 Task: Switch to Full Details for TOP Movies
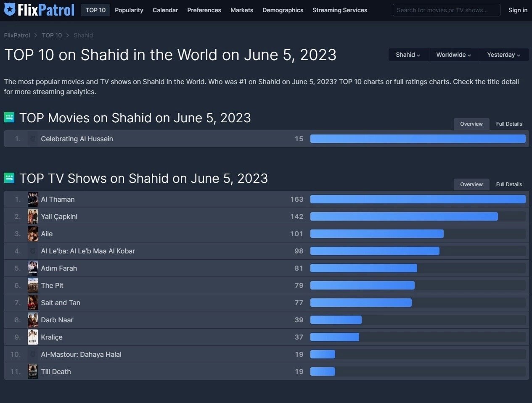tap(509, 124)
